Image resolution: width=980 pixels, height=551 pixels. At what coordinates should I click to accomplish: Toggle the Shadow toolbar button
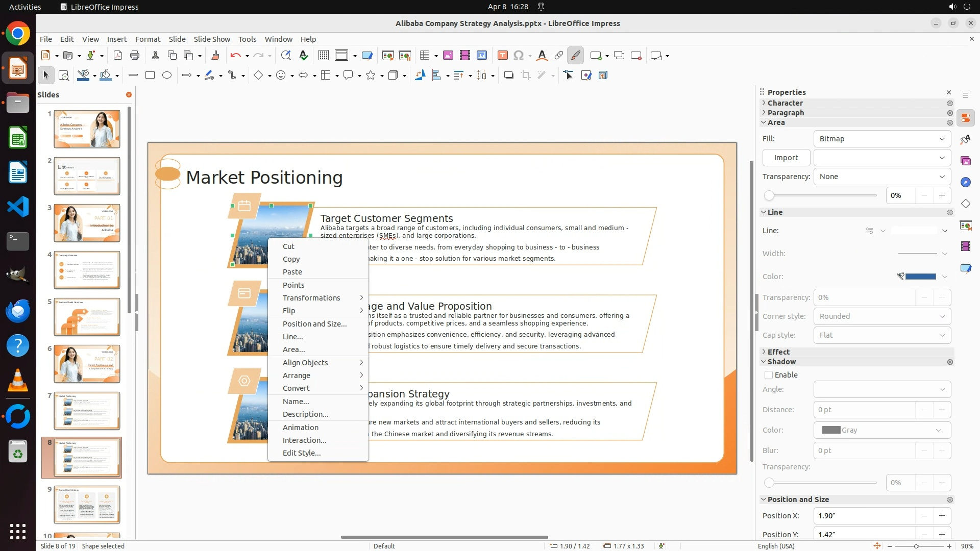(508, 76)
